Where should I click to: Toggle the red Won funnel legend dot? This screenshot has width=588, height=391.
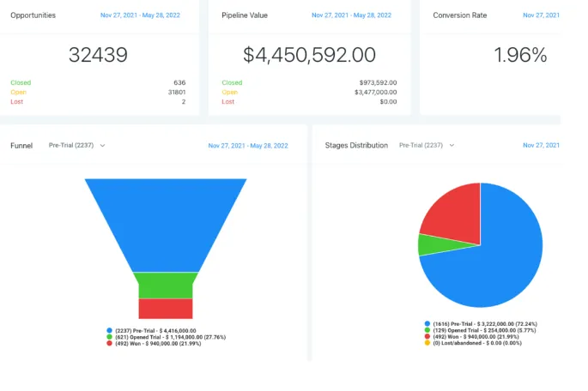110,343
